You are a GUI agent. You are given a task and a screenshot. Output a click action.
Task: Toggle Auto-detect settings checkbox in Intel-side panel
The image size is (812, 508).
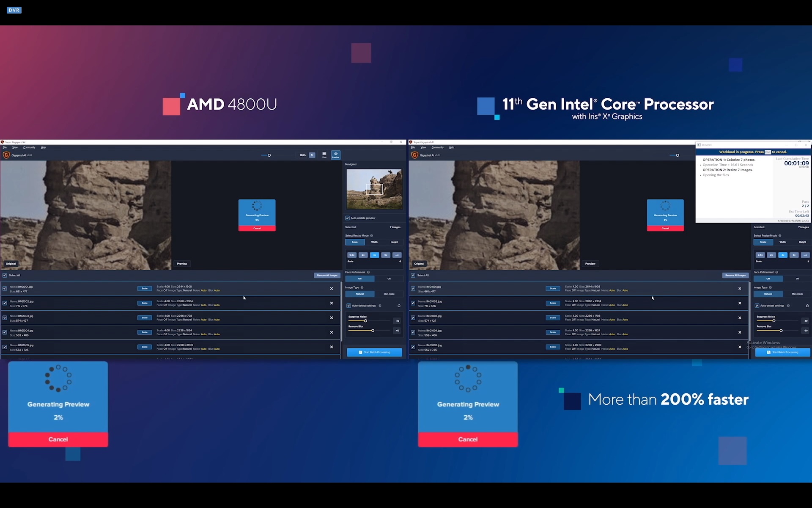click(757, 306)
